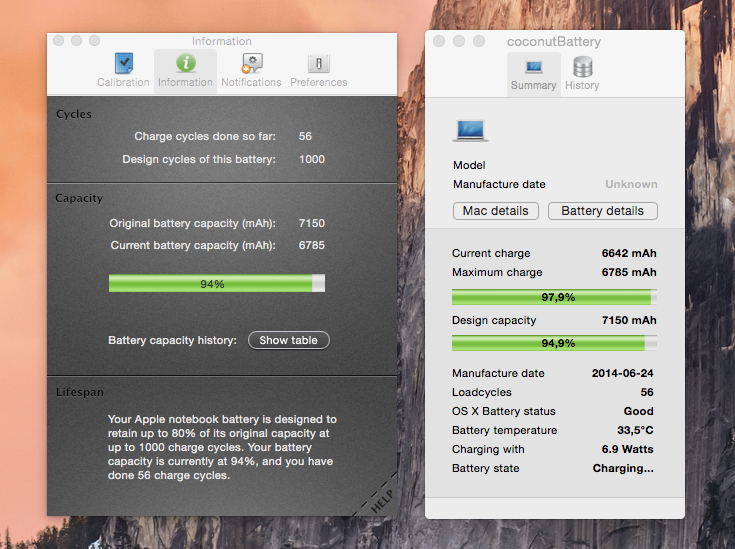Click the 'Original battery capacity (mAh):' label
Screen dimensions: 735x549
(192, 223)
